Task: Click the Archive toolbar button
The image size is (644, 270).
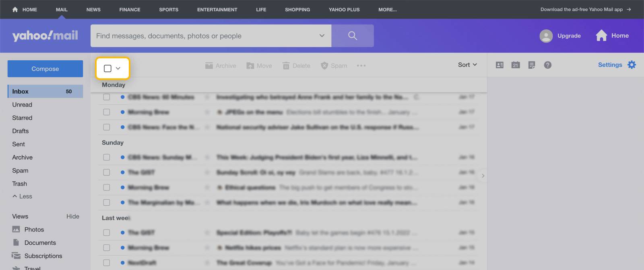Action: click(x=221, y=65)
